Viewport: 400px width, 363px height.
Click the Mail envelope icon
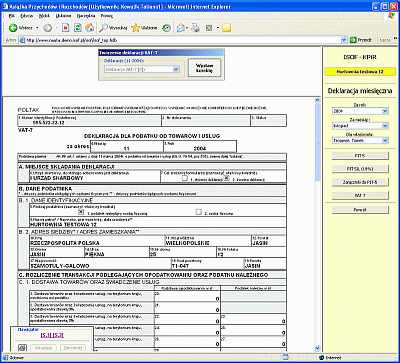(180, 28)
